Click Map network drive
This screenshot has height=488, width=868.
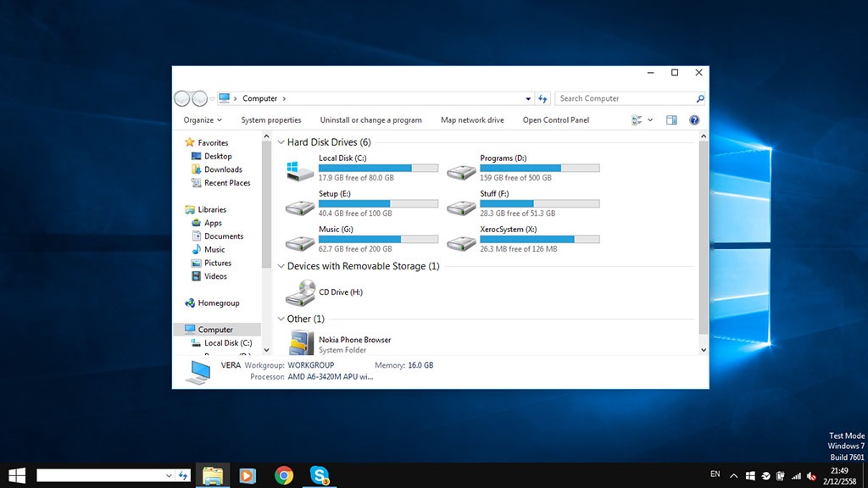(472, 120)
